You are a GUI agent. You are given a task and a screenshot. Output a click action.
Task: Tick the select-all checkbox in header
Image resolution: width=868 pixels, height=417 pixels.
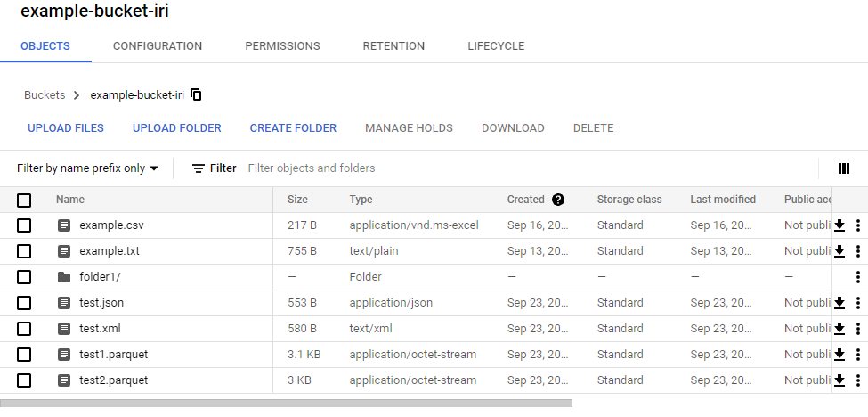click(24, 200)
